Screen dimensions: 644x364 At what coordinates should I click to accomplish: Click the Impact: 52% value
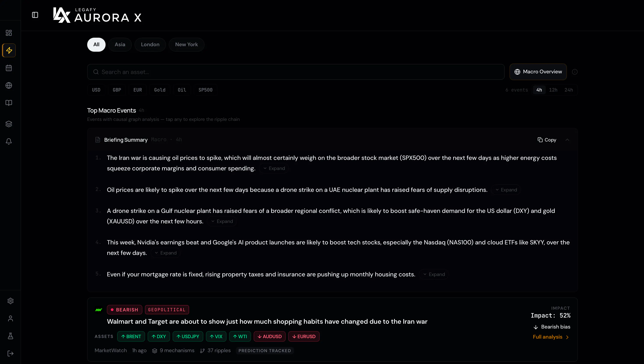pyautogui.click(x=550, y=316)
